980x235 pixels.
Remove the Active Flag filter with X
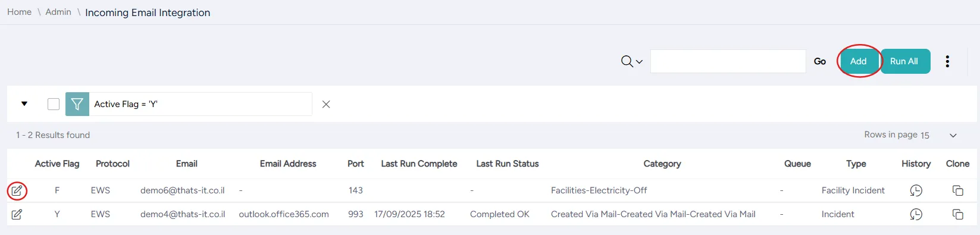click(x=326, y=104)
